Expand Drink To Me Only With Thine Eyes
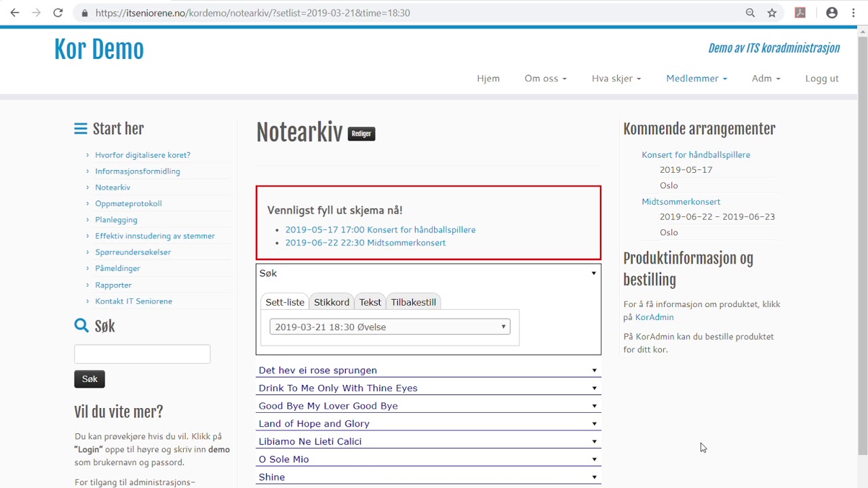868x488 pixels. coord(429,388)
